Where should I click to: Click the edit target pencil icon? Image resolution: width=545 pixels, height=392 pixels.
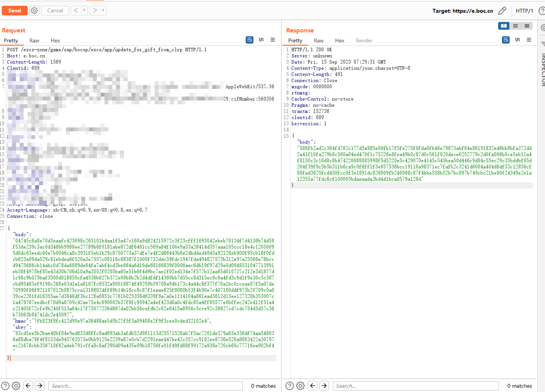pos(502,11)
